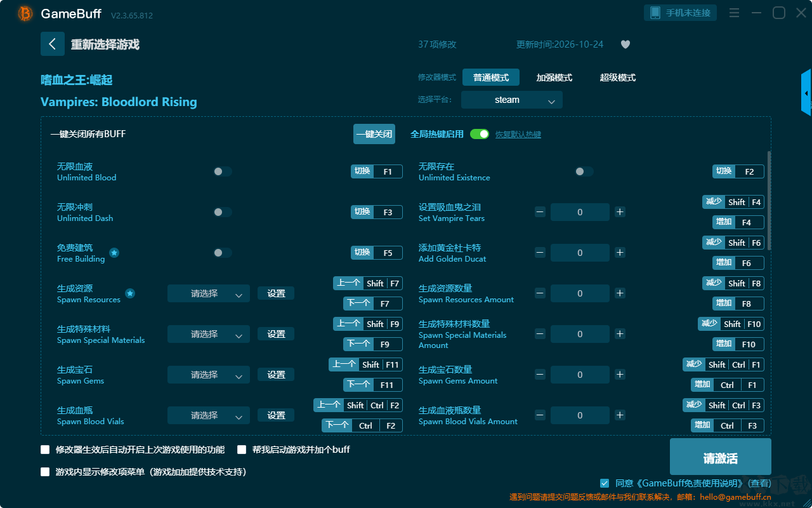Toggle Unlimited Blood switch
The image size is (812, 508).
click(x=223, y=171)
